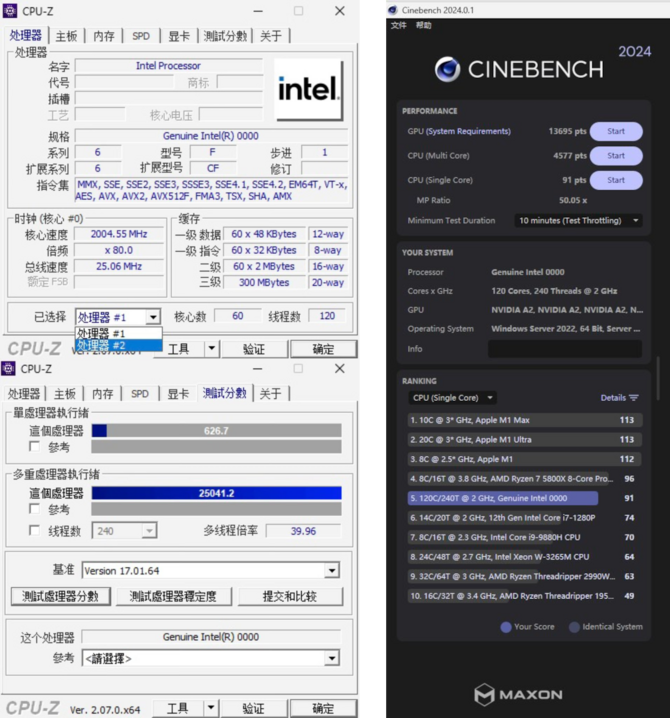The height and width of the screenshot is (718, 670).
Task: Open 帮助 menu in Cinebench
Action: (424, 25)
